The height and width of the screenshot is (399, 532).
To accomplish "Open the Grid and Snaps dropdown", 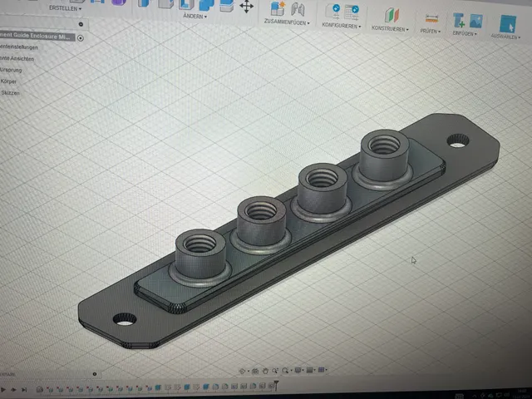I will point(310,370).
